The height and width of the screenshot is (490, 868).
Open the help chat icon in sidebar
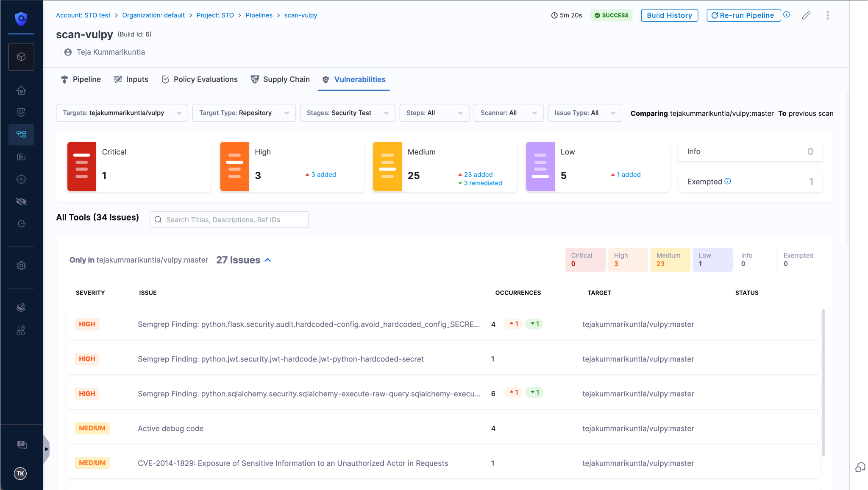pos(21,445)
